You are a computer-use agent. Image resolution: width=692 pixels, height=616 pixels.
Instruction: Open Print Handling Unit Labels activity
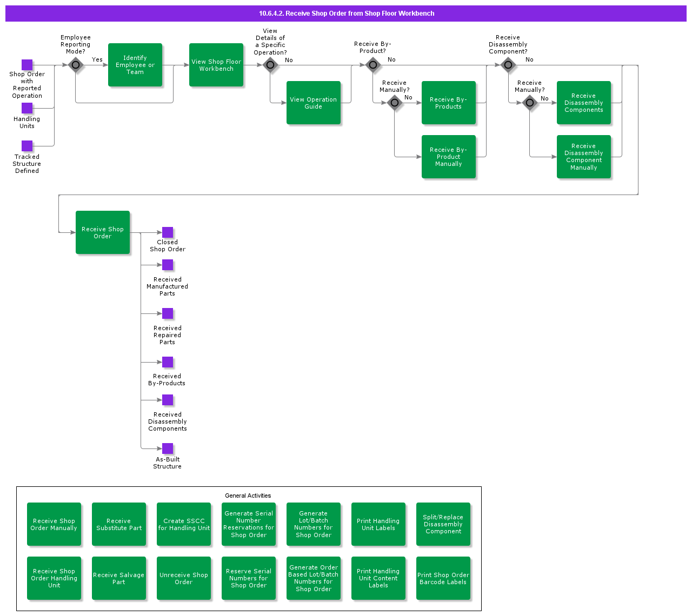(x=378, y=524)
